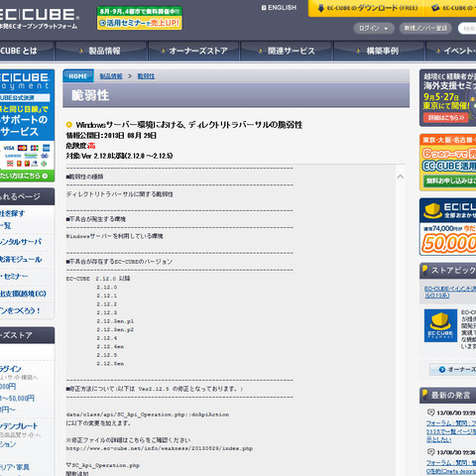Open the 製品情報 navigation menu

(x=101, y=51)
